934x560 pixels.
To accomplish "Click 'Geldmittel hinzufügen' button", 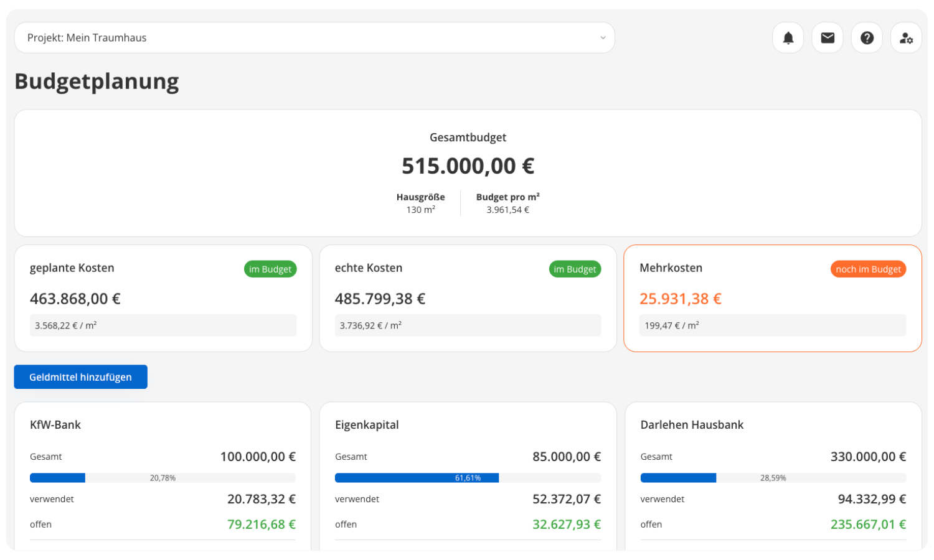I will click(x=81, y=377).
